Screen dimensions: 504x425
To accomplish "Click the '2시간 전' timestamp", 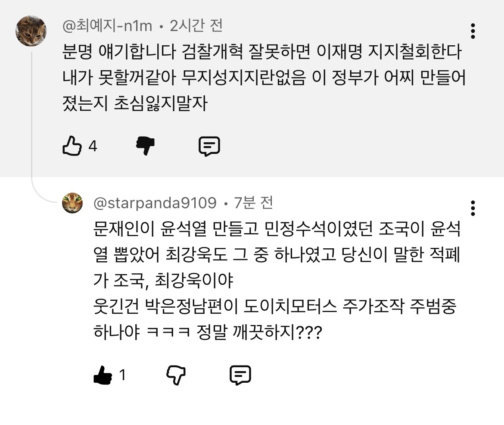I will click(196, 26).
